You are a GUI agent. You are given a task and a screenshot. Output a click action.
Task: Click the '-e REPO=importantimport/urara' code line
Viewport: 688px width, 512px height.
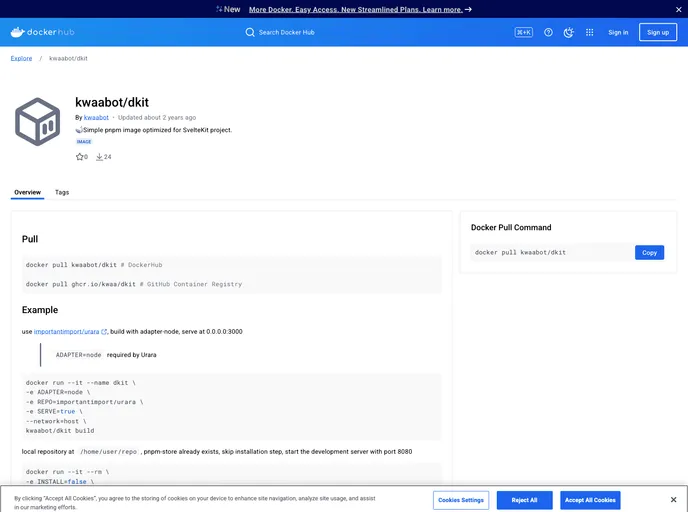tap(85, 402)
